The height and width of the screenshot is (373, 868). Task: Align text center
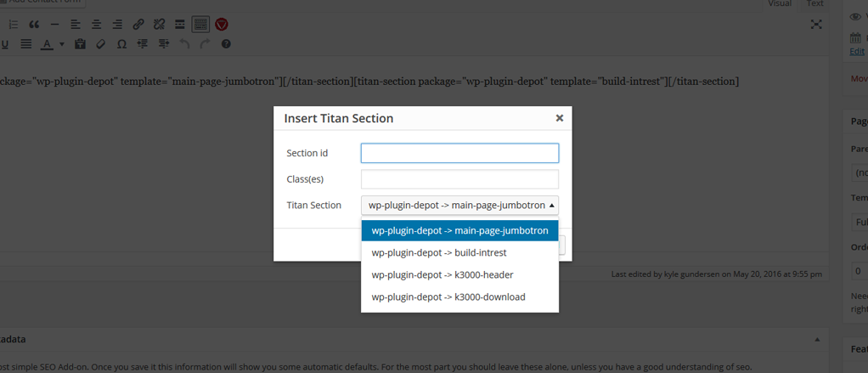click(96, 25)
